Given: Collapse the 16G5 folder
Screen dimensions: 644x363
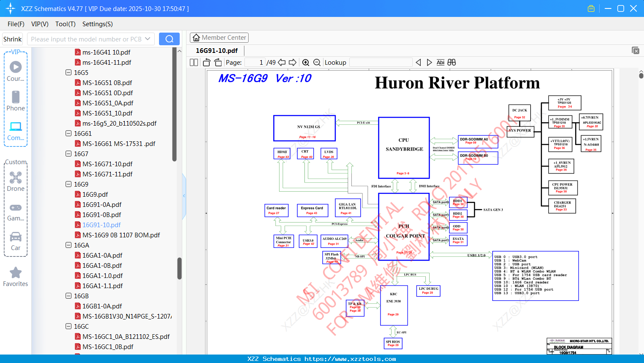Looking at the screenshot, I should pos(69,72).
